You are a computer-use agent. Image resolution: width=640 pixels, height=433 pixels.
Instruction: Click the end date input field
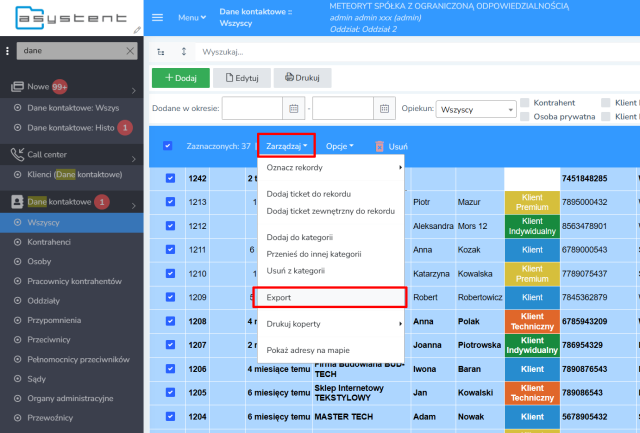[x=343, y=109]
